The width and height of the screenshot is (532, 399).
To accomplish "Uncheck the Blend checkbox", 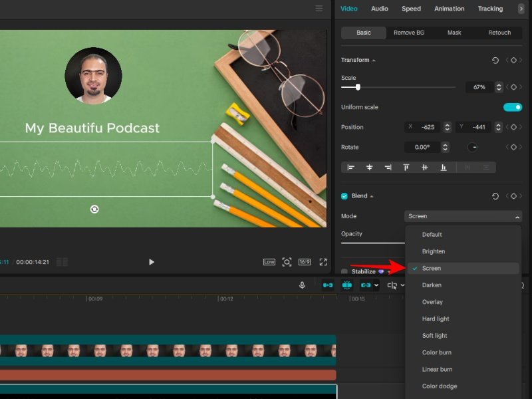I will (x=344, y=196).
